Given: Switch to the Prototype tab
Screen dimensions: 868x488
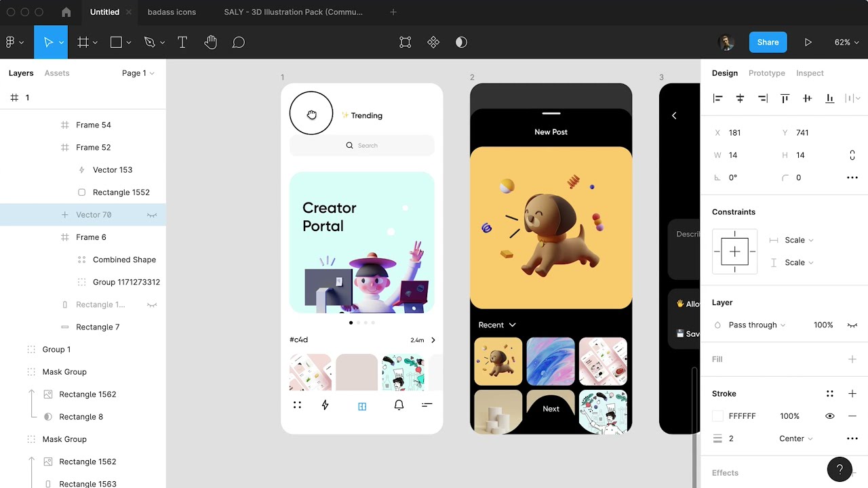Looking at the screenshot, I should 767,73.
